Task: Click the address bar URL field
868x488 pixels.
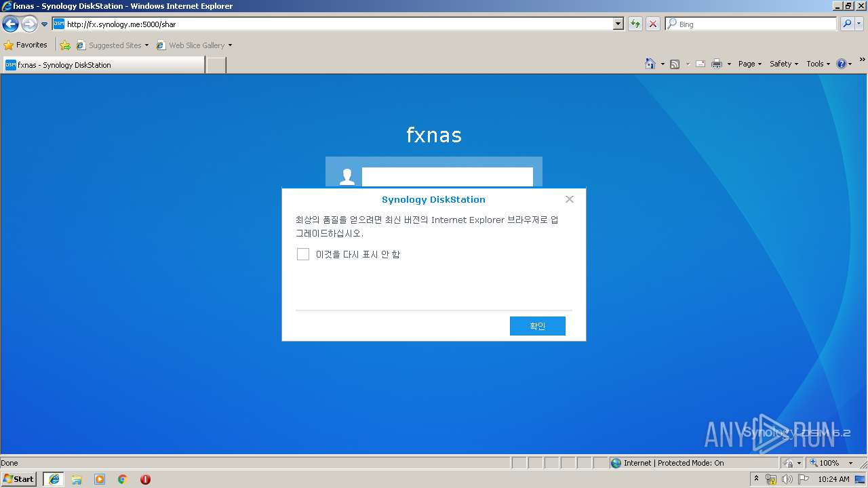Action: point(332,24)
